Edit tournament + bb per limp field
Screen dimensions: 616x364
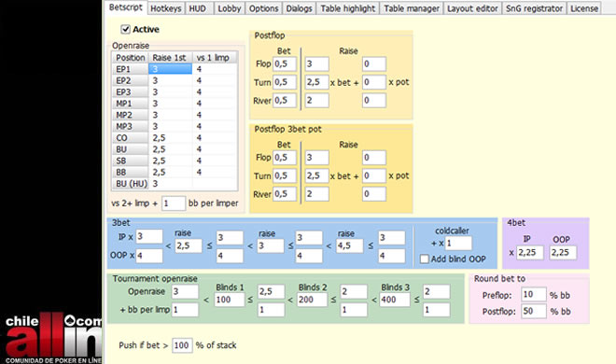(185, 310)
